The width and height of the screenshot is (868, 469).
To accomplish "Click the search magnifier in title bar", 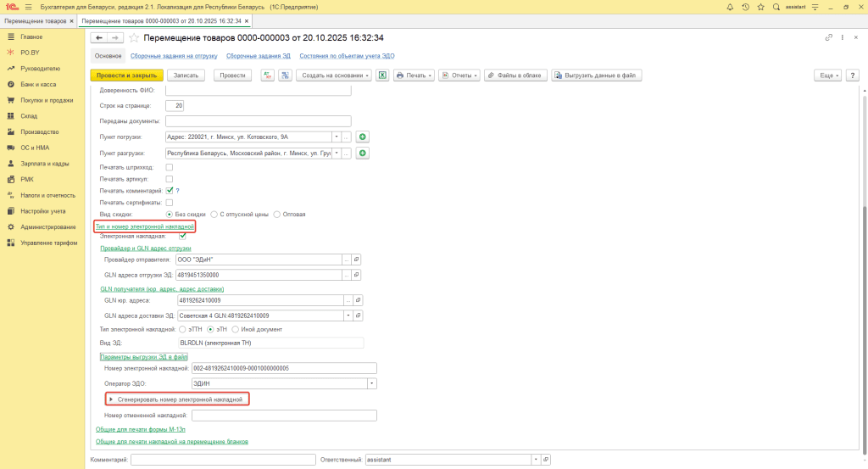I will 776,7.
